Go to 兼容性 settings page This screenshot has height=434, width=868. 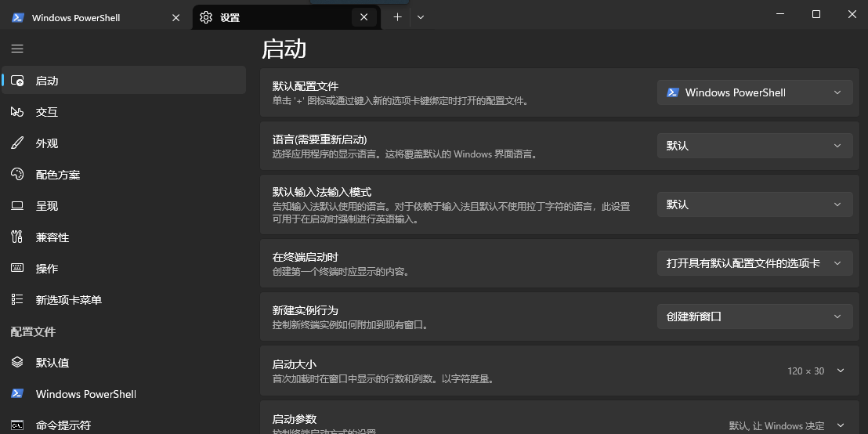[x=124, y=237]
